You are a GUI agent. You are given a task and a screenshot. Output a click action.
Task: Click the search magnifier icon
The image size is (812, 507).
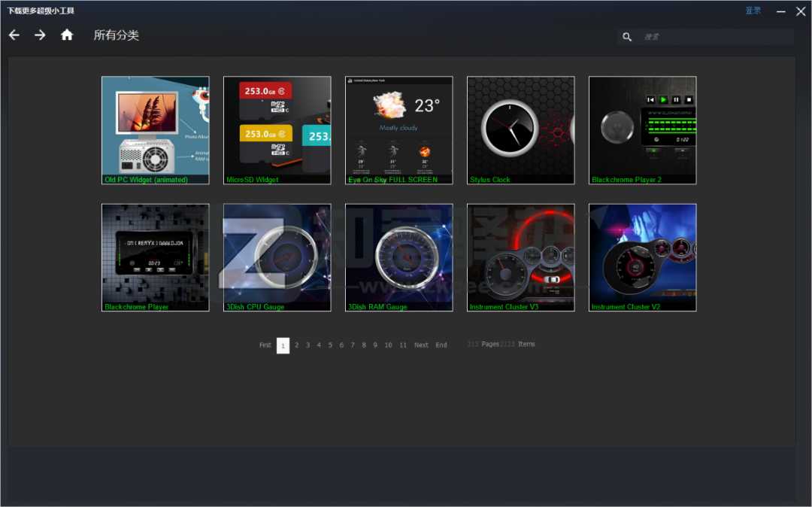[x=627, y=37]
